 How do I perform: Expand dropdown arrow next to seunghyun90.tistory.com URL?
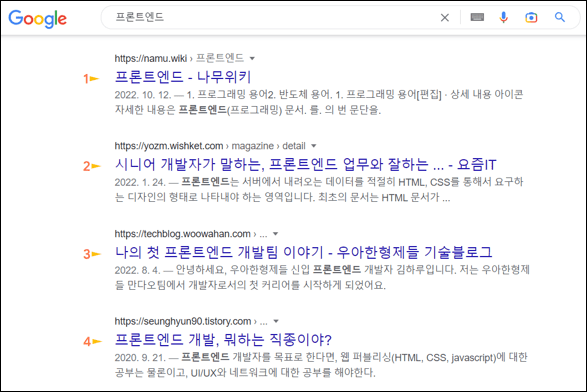[276, 321]
